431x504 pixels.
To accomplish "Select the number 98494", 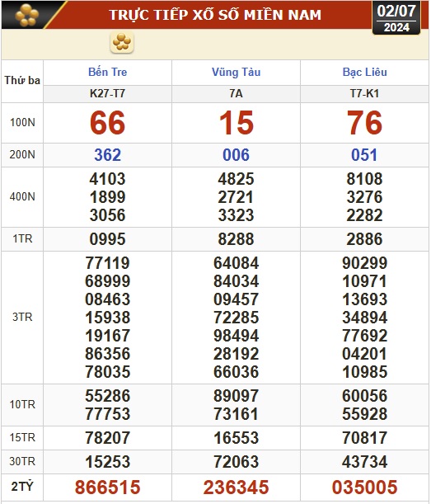I will click(236, 336).
